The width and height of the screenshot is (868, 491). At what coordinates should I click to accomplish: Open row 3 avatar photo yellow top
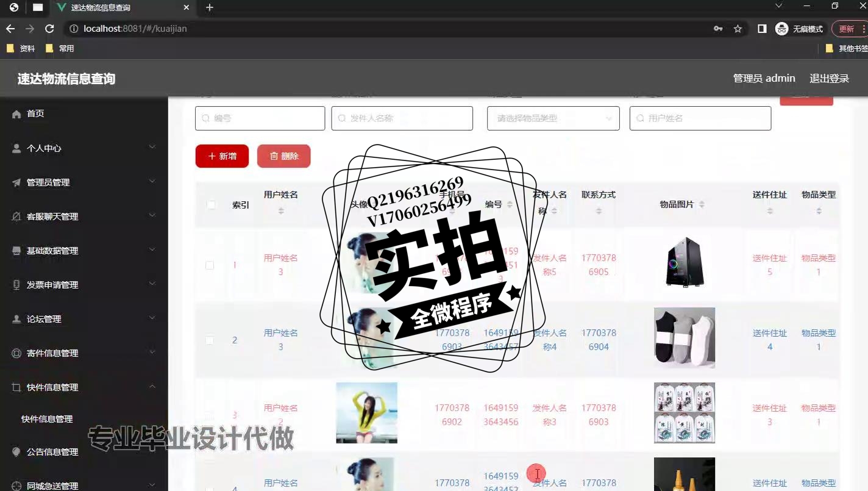[367, 413]
